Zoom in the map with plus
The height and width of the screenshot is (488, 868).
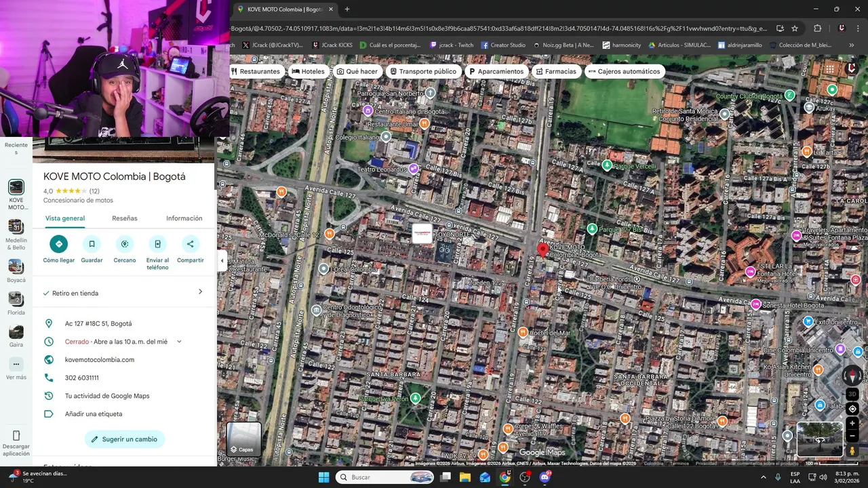tap(852, 423)
